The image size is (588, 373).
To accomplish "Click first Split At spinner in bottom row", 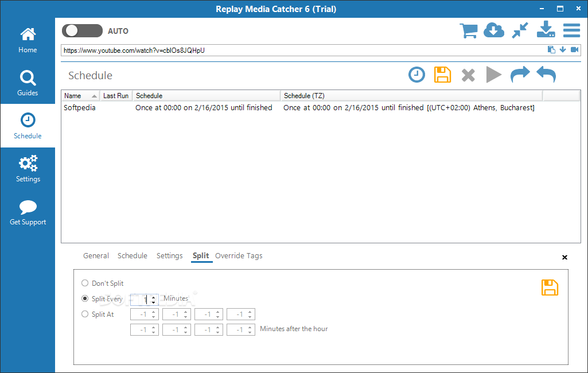I will (145, 330).
